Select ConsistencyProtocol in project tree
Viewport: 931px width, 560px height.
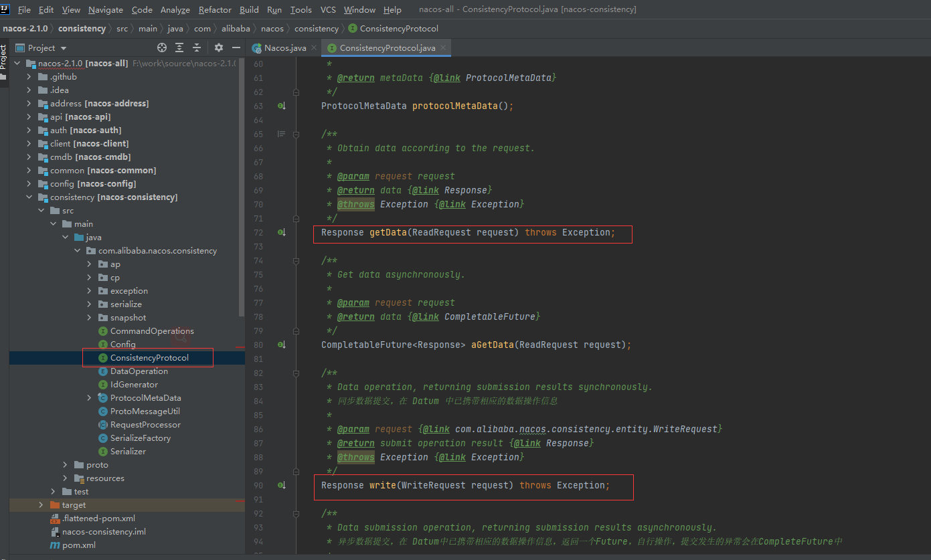pos(149,358)
